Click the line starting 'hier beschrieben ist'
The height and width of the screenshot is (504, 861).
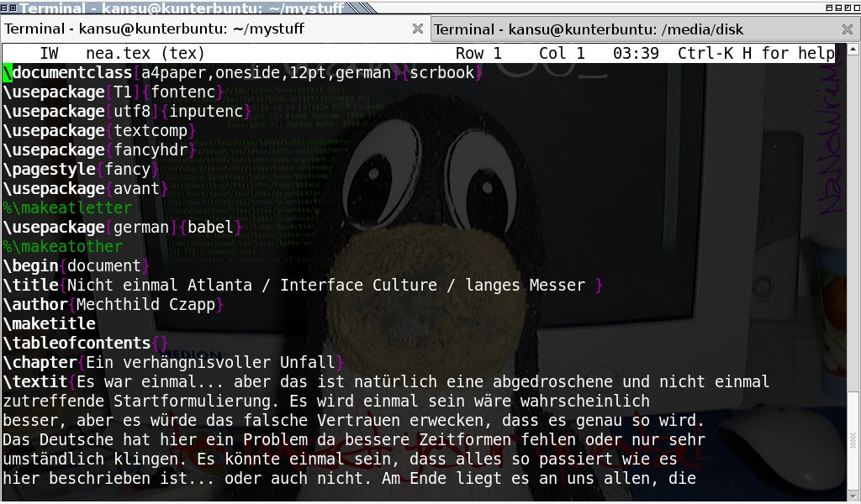[x=349, y=478]
